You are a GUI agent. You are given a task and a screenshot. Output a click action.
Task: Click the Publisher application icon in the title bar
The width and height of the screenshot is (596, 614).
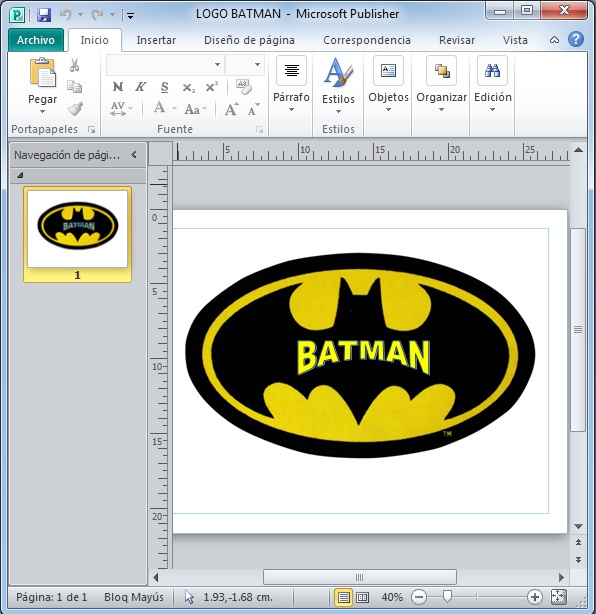pos(17,15)
